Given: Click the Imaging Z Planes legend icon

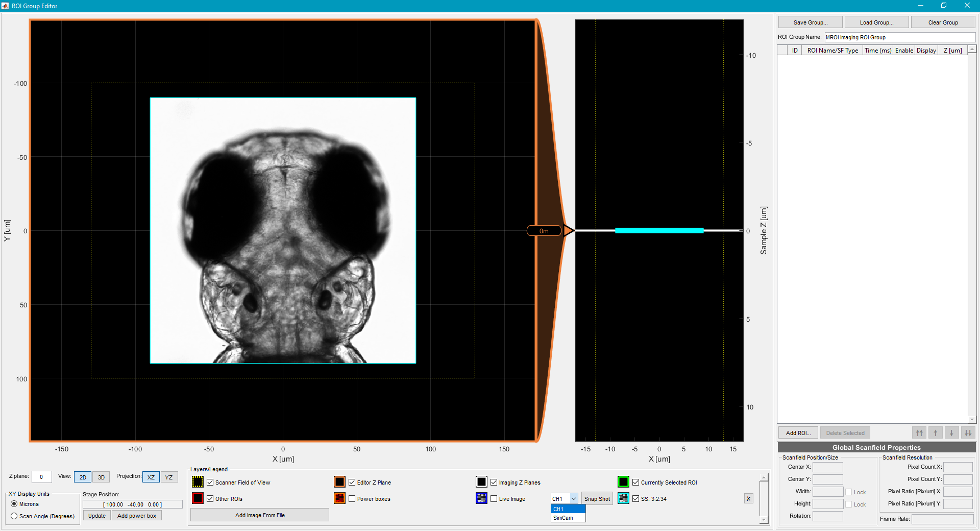Looking at the screenshot, I should pyautogui.click(x=482, y=482).
